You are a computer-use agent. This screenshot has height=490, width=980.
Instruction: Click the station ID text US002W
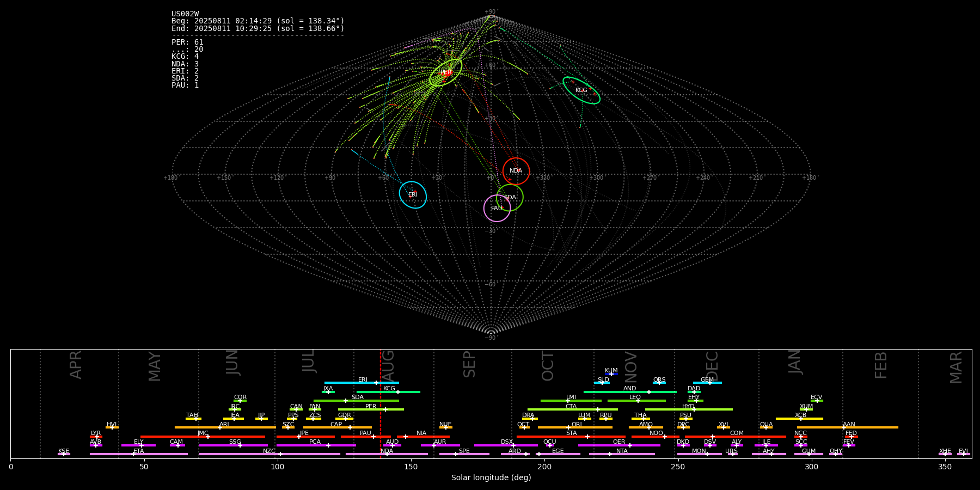[185, 14]
